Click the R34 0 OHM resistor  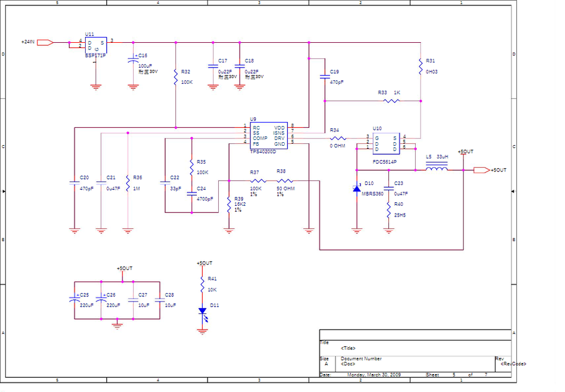tap(337, 138)
